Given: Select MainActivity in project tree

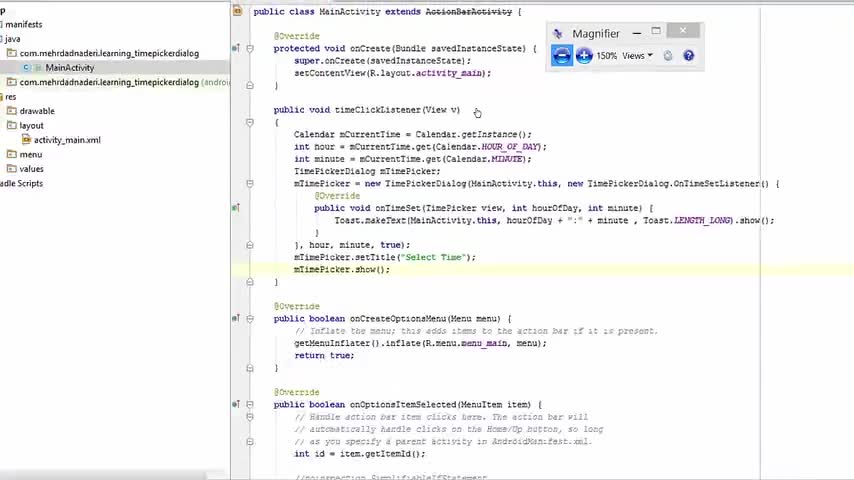Looking at the screenshot, I should coord(70,68).
